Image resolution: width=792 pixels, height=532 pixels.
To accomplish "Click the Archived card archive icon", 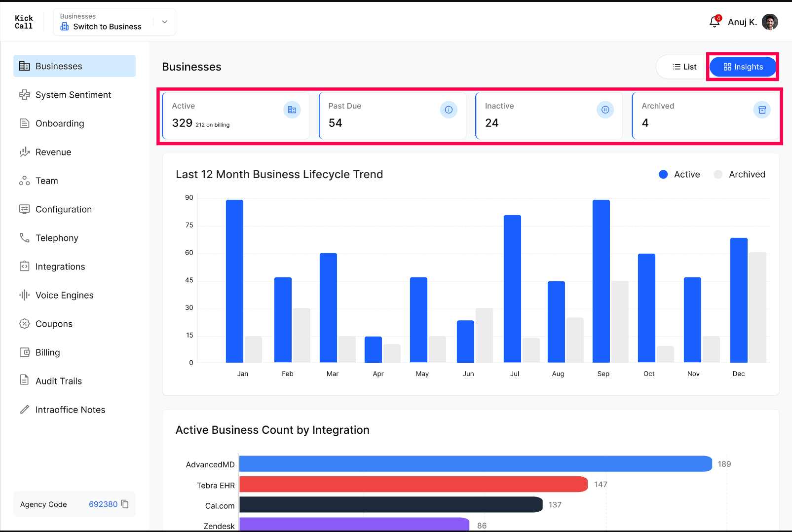I will coord(762,110).
